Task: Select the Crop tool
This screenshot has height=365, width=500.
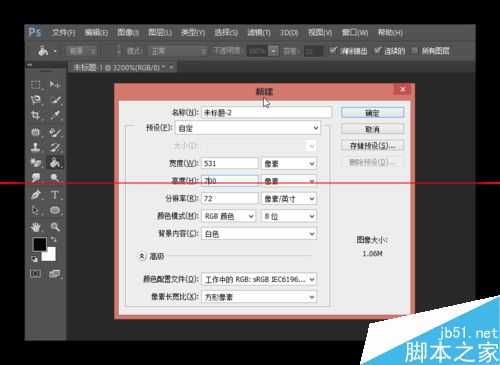Action: [36, 115]
